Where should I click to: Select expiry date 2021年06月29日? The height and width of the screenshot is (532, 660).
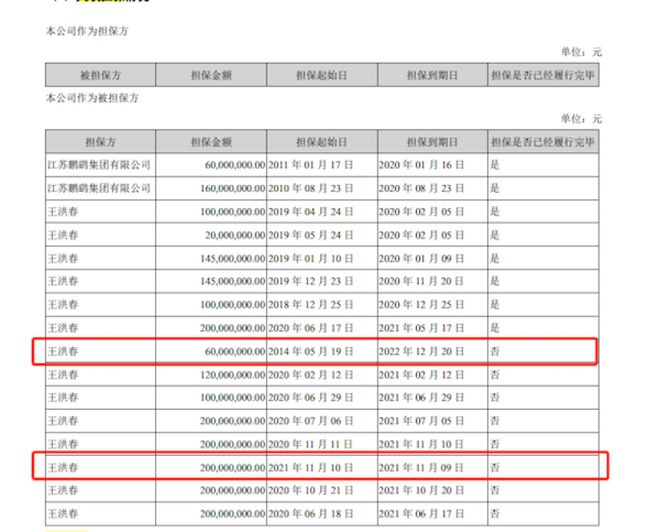[x=421, y=397]
